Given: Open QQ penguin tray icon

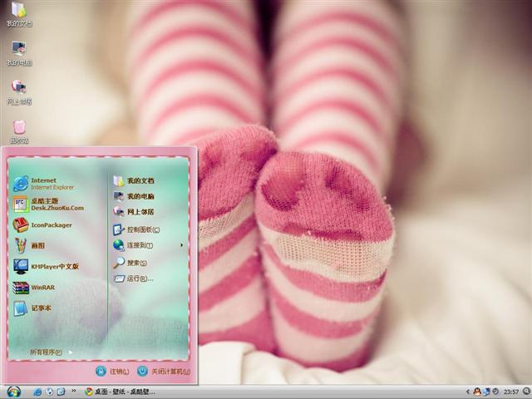Looking at the screenshot, I should point(477,392).
